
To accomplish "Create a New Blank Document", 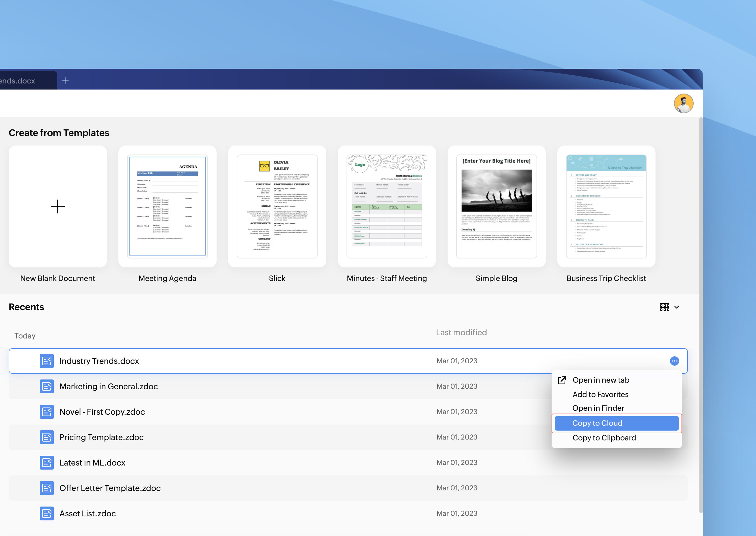I will pyautogui.click(x=58, y=206).
